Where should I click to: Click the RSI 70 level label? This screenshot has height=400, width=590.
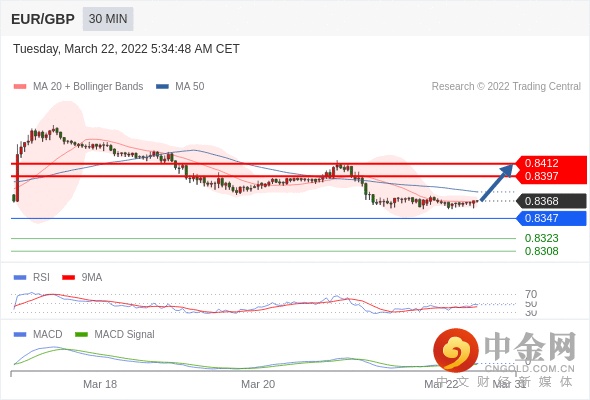point(531,294)
